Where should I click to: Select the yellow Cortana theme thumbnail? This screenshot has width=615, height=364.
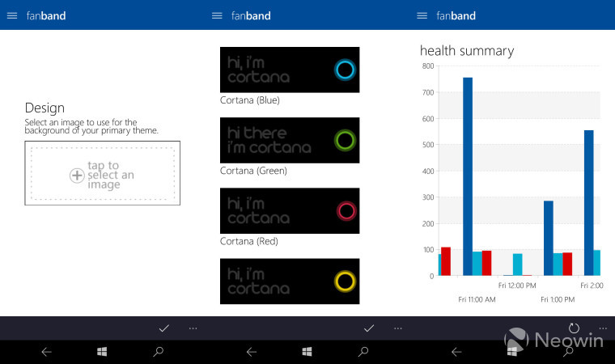click(290, 281)
